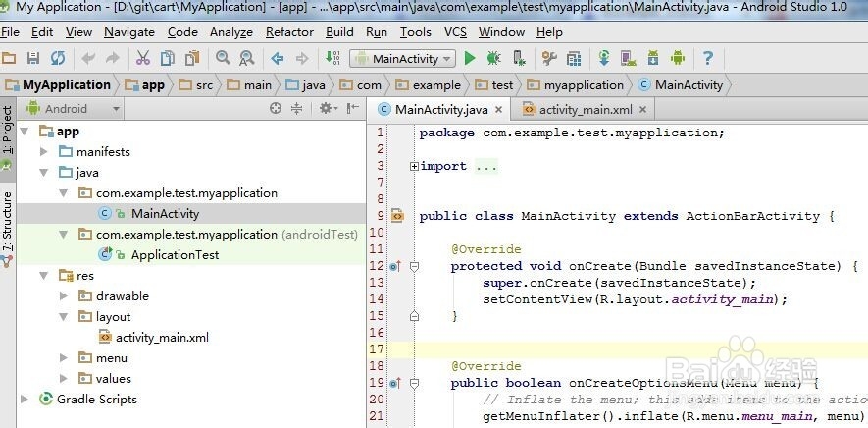This screenshot has width=868, height=428.
Task: Click the override gutter marker on line 19
Action: [394, 383]
